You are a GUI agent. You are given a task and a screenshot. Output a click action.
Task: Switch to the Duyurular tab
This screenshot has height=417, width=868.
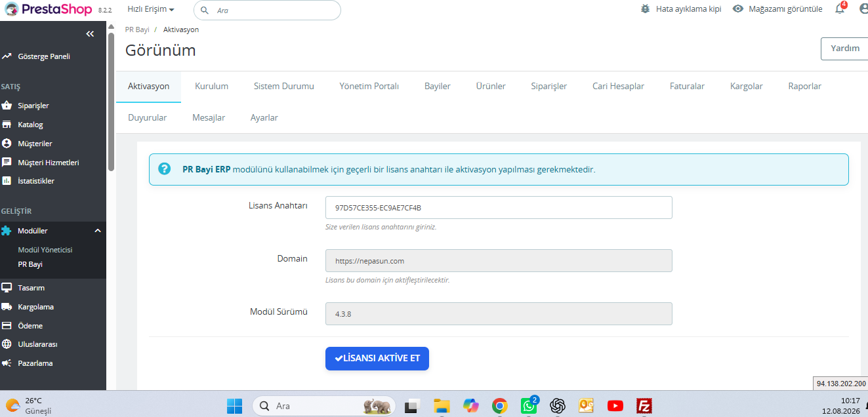[x=148, y=118]
